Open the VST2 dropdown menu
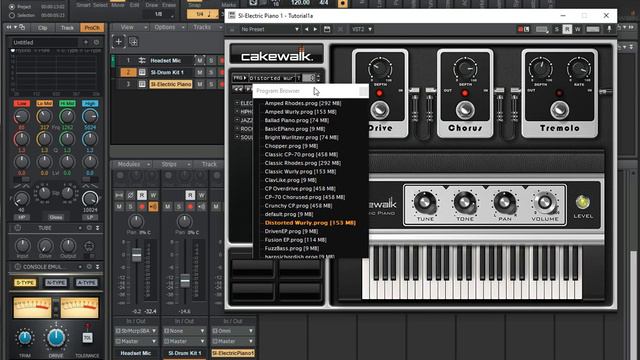The height and width of the screenshot is (360, 640). tap(362, 29)
